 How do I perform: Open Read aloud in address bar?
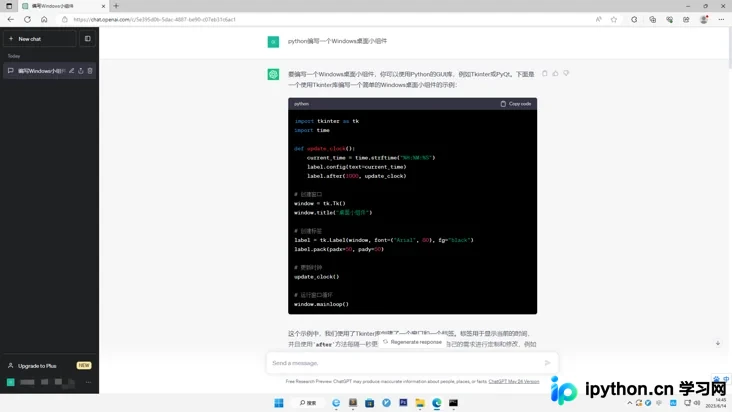pos(598,20)
